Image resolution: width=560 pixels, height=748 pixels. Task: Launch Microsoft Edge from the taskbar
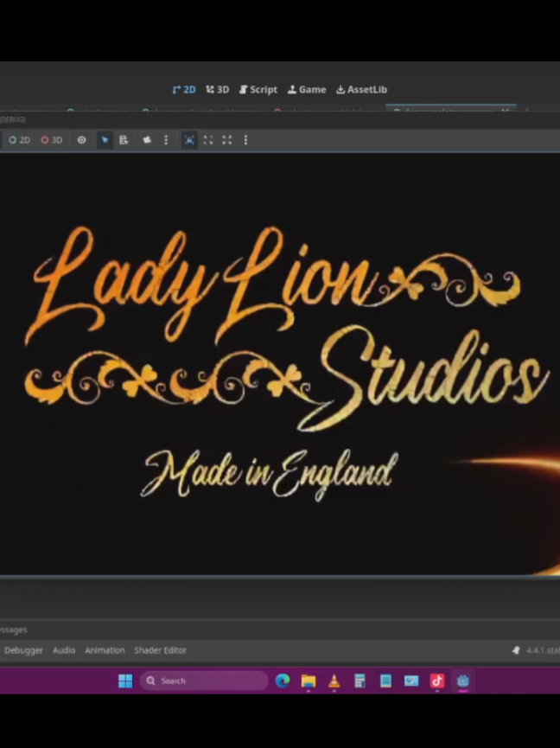pos(283,681)
